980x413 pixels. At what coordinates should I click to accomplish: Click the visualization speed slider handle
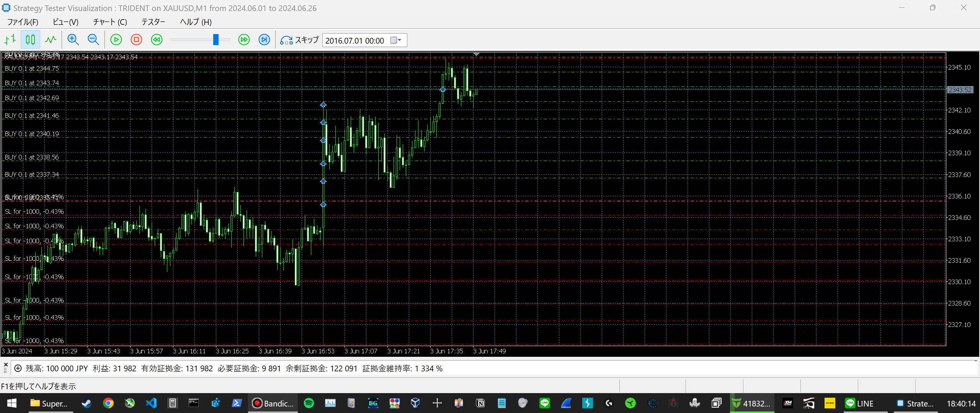point(216,40)
